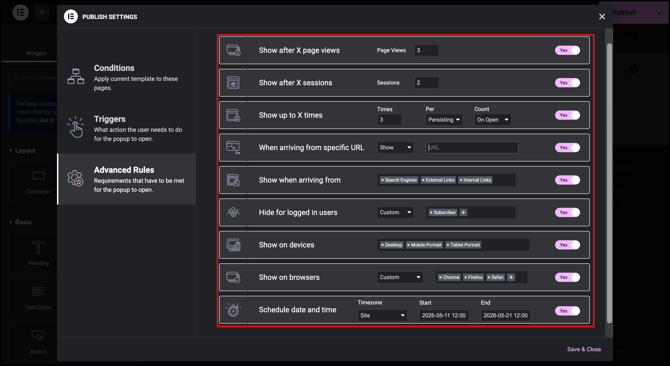
Task: Open the Show dropdown for specific URL
Action: pyautogui.click(x=395, y=148)
